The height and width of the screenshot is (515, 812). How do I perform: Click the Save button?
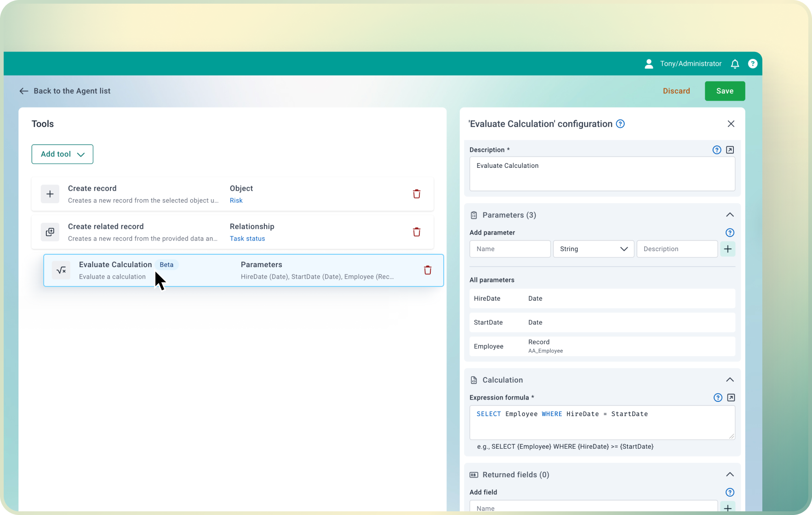tap(725, 91)
